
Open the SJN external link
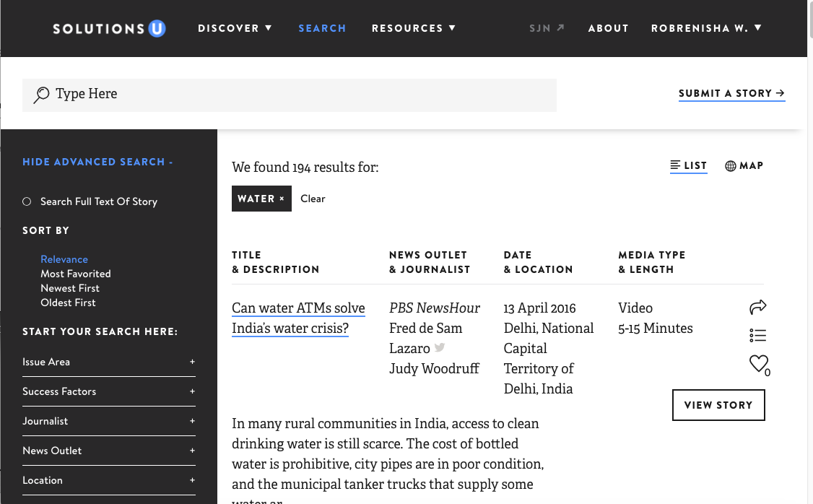pyautogui.click(x=547, y=28)
